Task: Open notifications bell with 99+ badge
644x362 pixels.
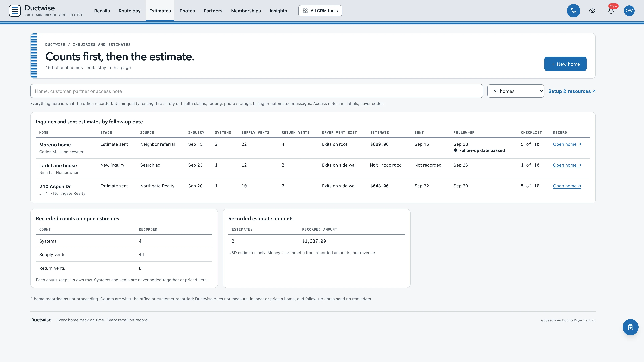Action: (x=611, y=11)
